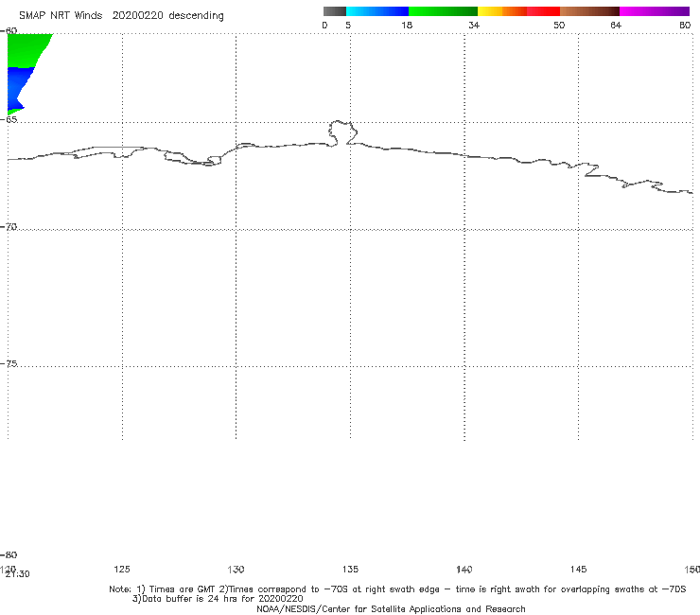
Task: Click the green 18-34 color bar segment
Action: tap(443, 11)
